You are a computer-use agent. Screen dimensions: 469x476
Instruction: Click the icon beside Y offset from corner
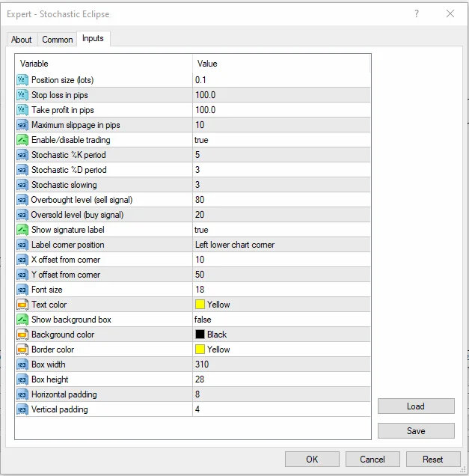point(22,275)
